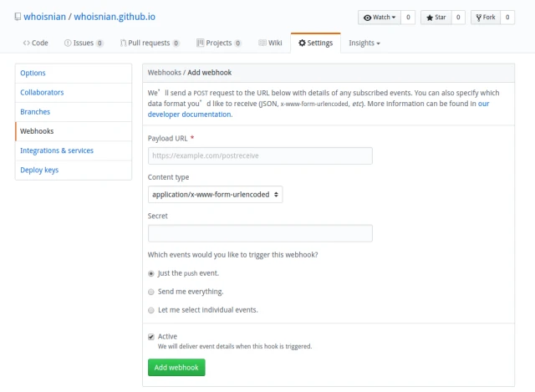535x392 pixels.
Task: Click the Watch eye icon button
Action: [x=378, y=17]
